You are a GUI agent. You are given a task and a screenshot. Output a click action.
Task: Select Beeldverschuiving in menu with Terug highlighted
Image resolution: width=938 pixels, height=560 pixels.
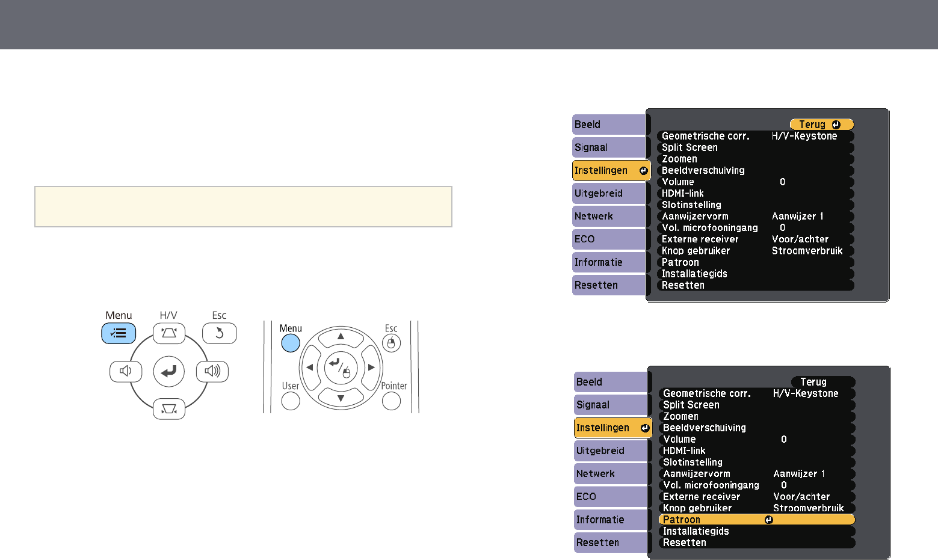point(756,170)
